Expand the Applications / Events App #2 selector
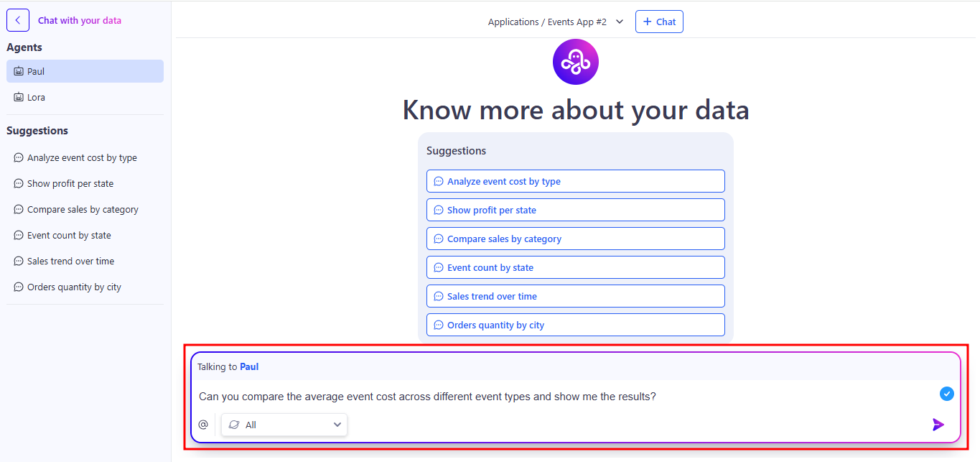This screenshot has height=462, width=980. tap(547, 22)
